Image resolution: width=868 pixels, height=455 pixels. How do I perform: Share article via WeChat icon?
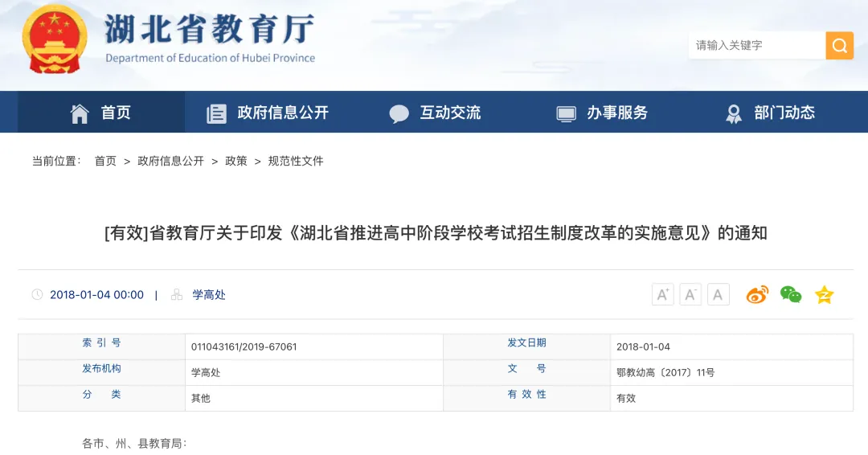[791, 294]
